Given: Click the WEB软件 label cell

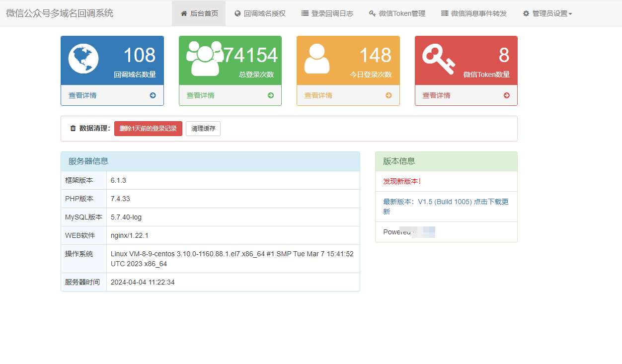Looking at the screenshot, I should coord(83,235).
